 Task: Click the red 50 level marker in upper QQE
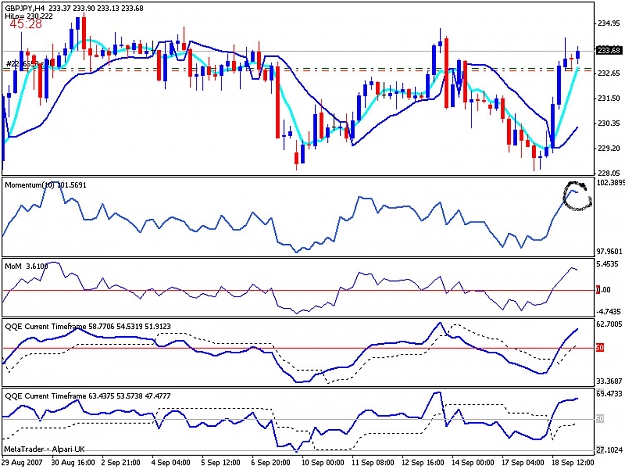600,348
